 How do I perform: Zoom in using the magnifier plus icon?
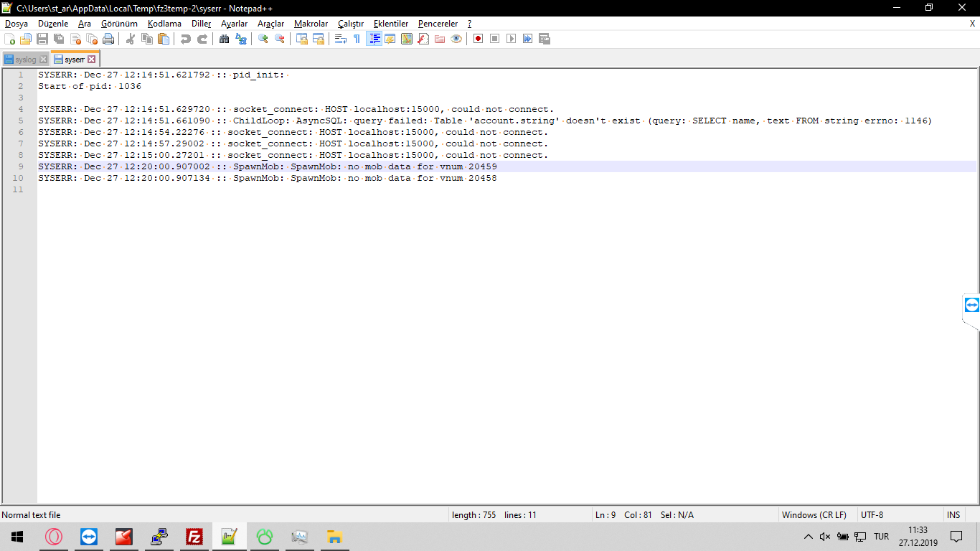[263, 39]
